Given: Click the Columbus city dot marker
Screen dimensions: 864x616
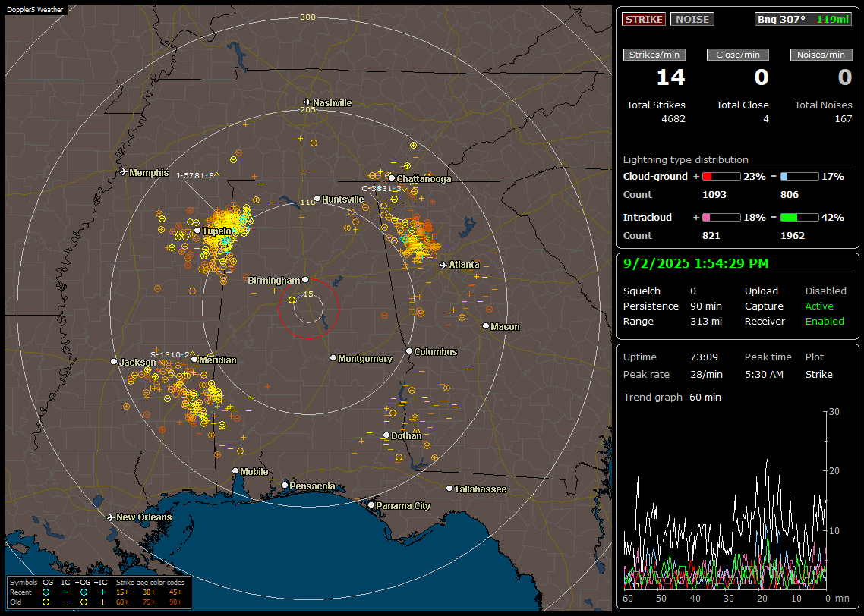Looking at the screenshot, I should (409, 350).
